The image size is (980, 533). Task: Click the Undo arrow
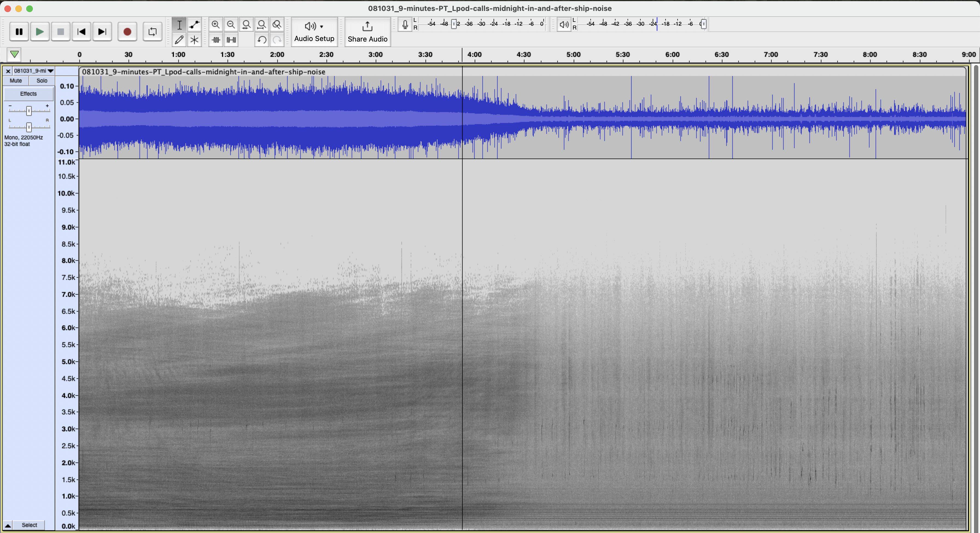click(262, 40)
